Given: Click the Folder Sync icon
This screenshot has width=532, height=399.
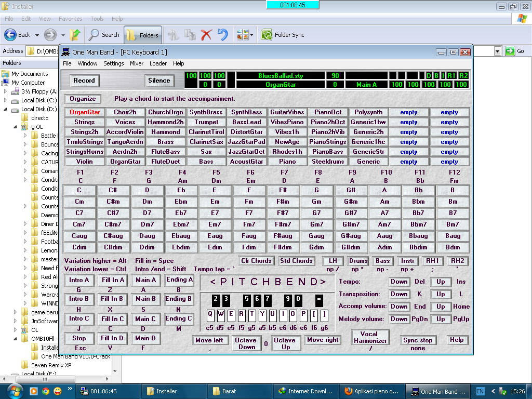Looking at the screenshot, I should pyautogui.click(x=266, y=35).
